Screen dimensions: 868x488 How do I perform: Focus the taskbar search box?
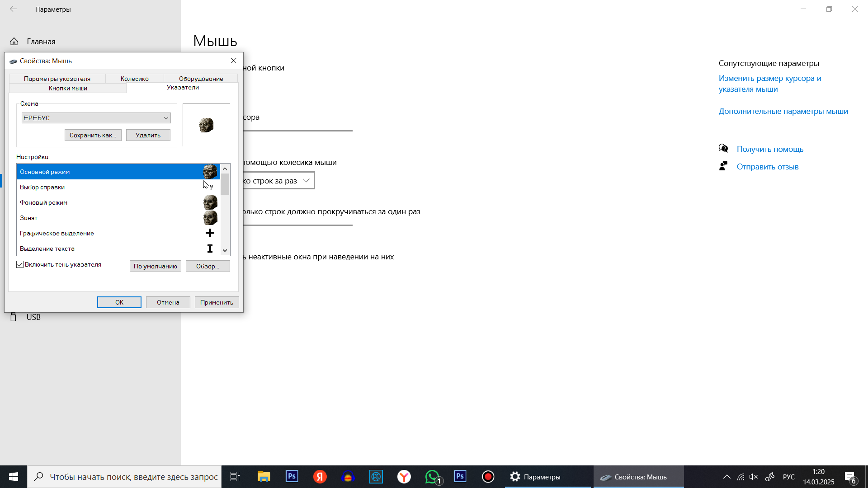pos(124,477)
